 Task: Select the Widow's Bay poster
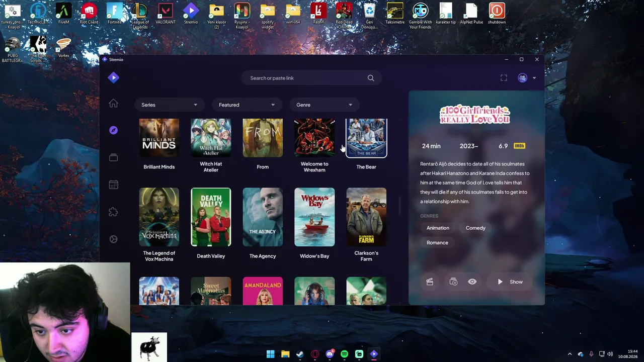(x=314, y=217)
